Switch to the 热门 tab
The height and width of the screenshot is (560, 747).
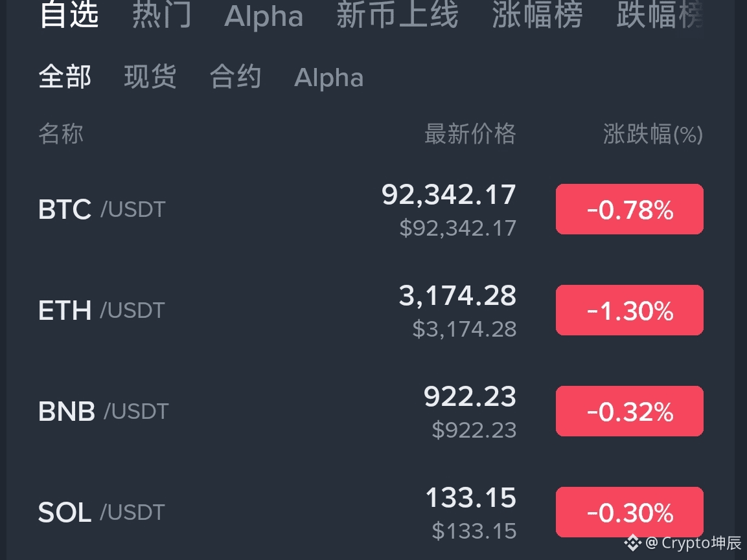161,16
